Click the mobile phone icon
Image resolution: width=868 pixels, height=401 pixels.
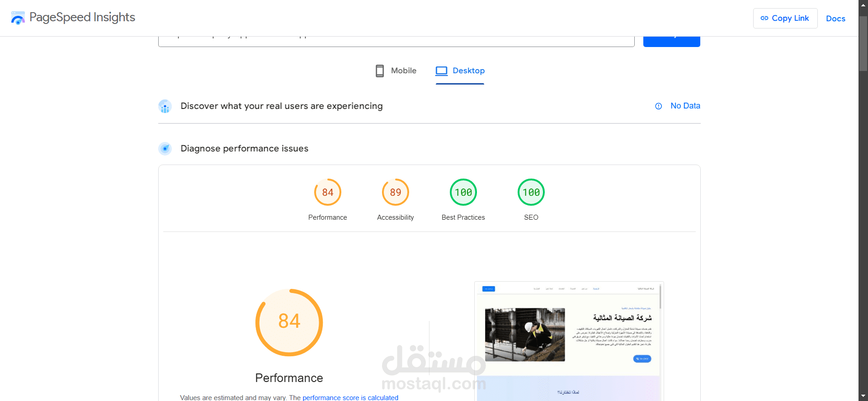coord(380,71)
